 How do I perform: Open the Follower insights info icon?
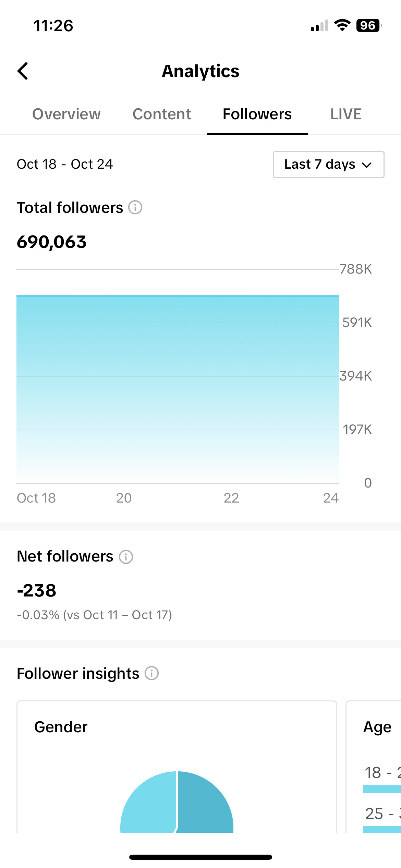pyautogui.click(x=151, y=673)
